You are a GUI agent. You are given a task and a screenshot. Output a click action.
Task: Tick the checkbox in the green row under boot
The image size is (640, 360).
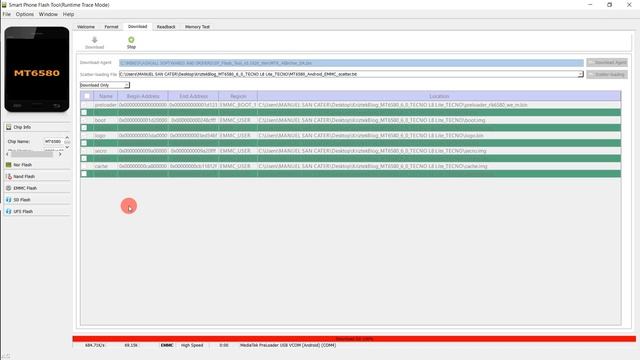point(84,128)
